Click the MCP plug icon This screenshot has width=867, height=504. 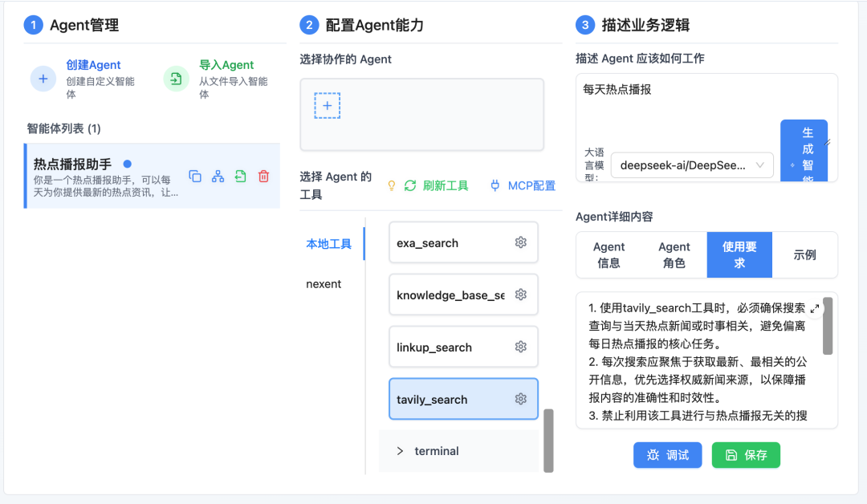point(495,185)
